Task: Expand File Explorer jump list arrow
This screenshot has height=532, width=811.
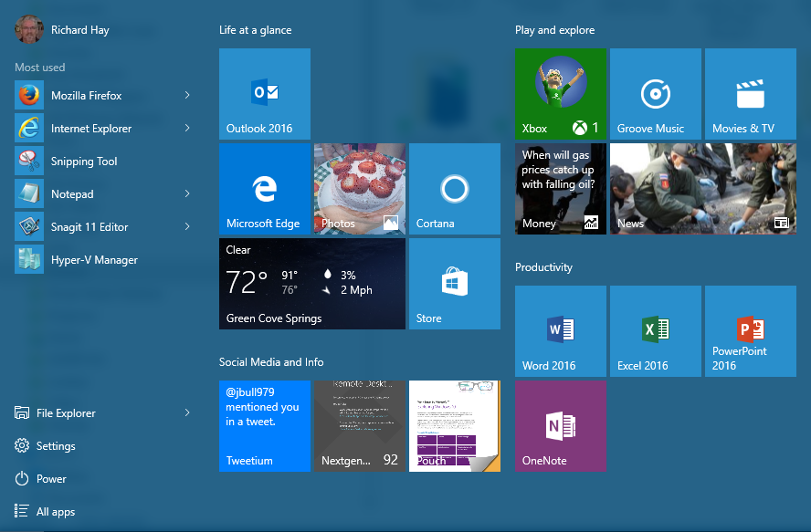Action: pyautogui.click(x=187, y=413)
